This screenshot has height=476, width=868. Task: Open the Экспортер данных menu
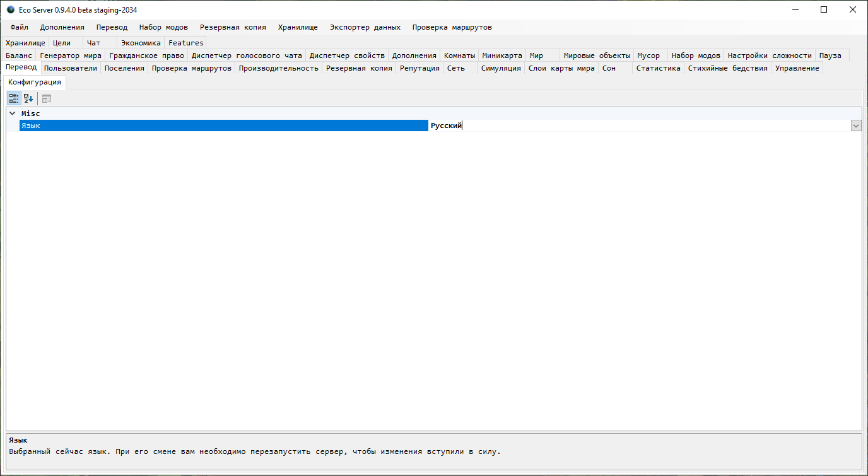coord(365,27)
